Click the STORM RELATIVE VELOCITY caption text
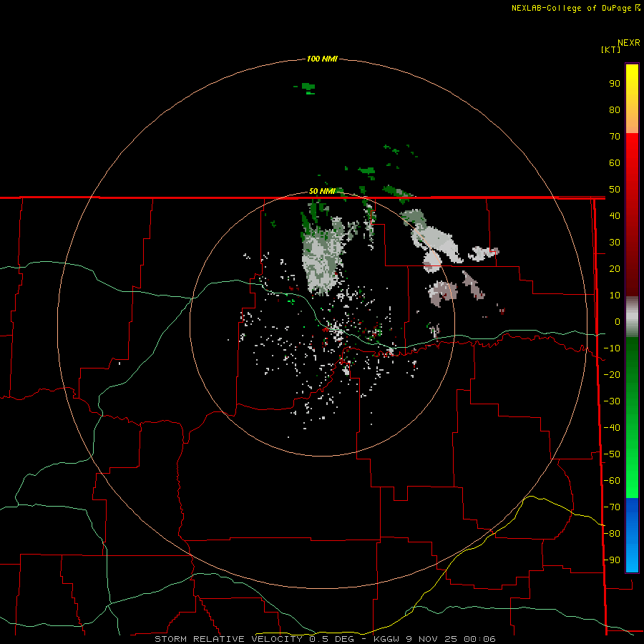644x644 pixels. [x=228, y=639]
